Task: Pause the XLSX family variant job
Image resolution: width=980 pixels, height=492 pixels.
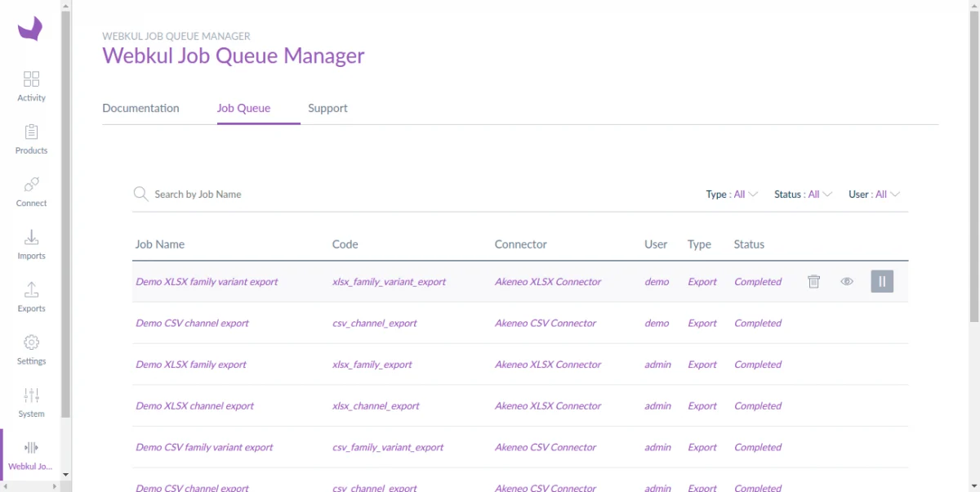Action: pyautogui.click(x=882, y=282)
